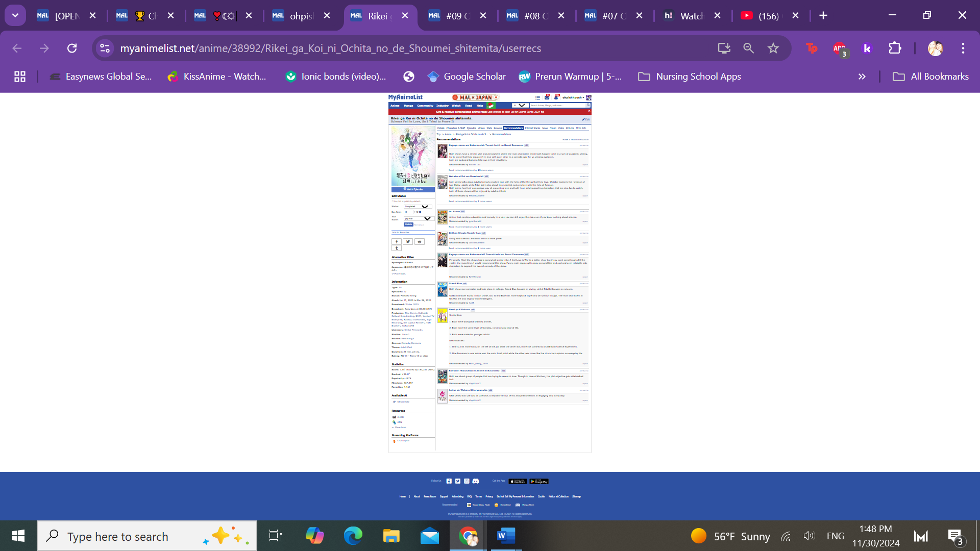Viewport: 980px width, 551px height.
Task: Click the address bar URL
Action: 330,48
